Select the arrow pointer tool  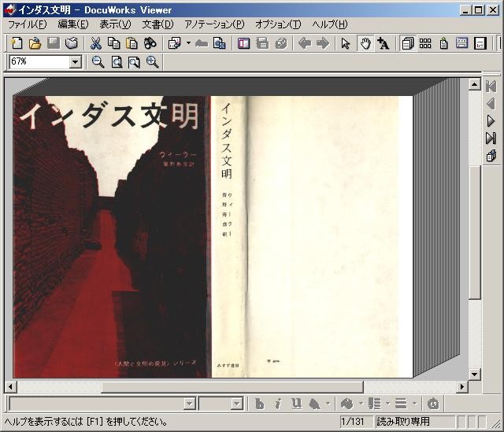pos(346,43)
